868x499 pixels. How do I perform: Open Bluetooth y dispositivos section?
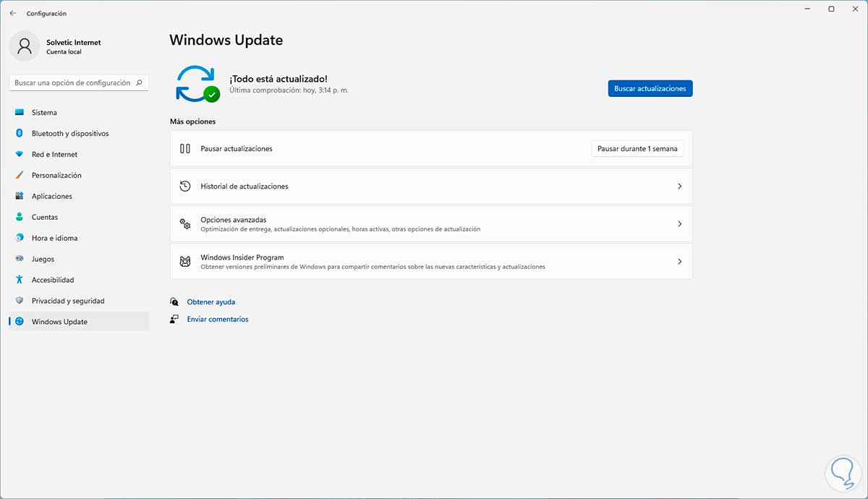[x=79, y=134]
